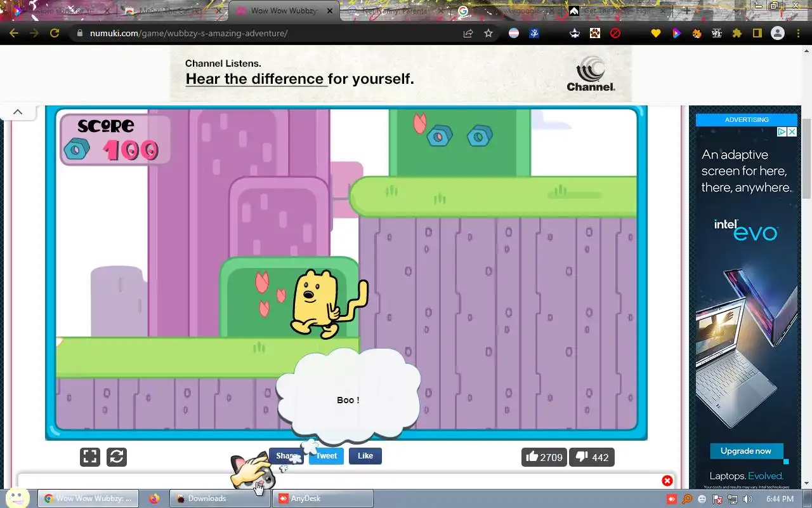Click the Channel Listens banner ad
Screen dimensions: 812x508
point(401,74)
